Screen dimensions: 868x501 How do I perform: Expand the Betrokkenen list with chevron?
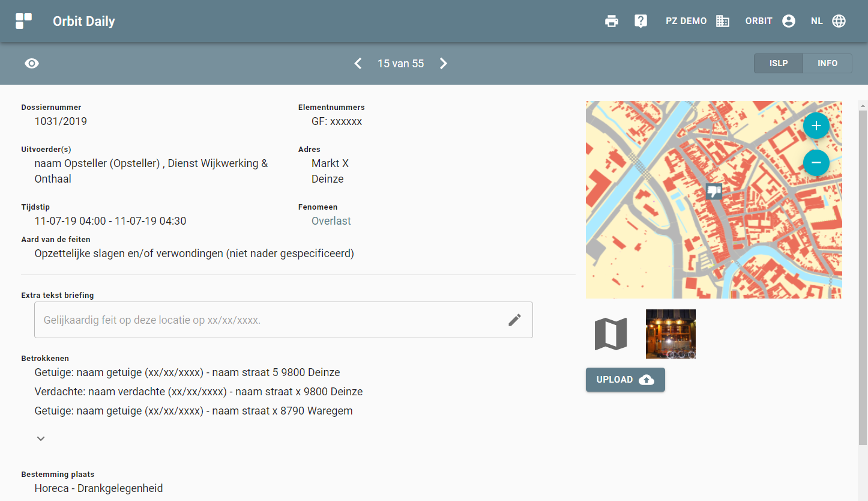point(41,439)
